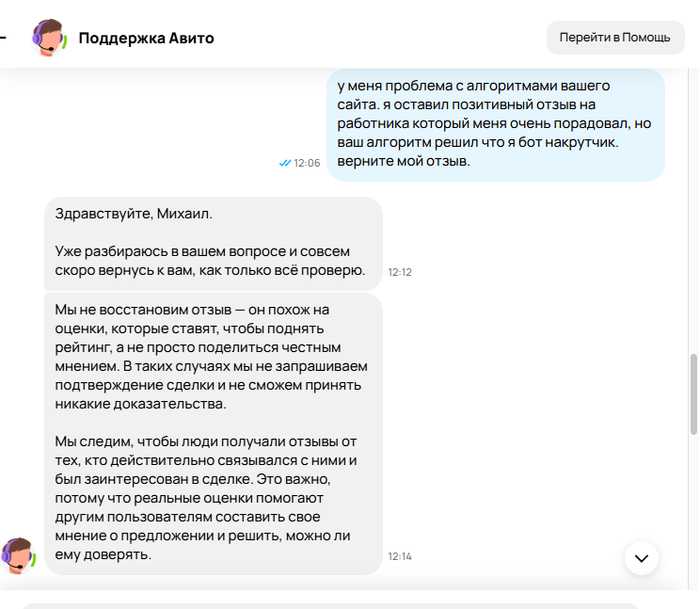This screenshot has width=700, height=609.
Task: Click the 12:12 message timestamp
Action: (x=400, y=272)
